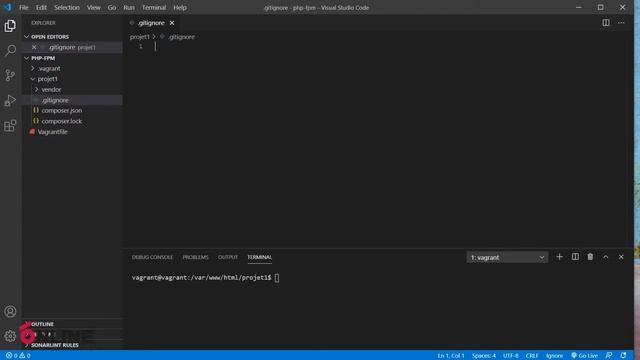
Task: Split the terminal panel
Action: point(575,257)
